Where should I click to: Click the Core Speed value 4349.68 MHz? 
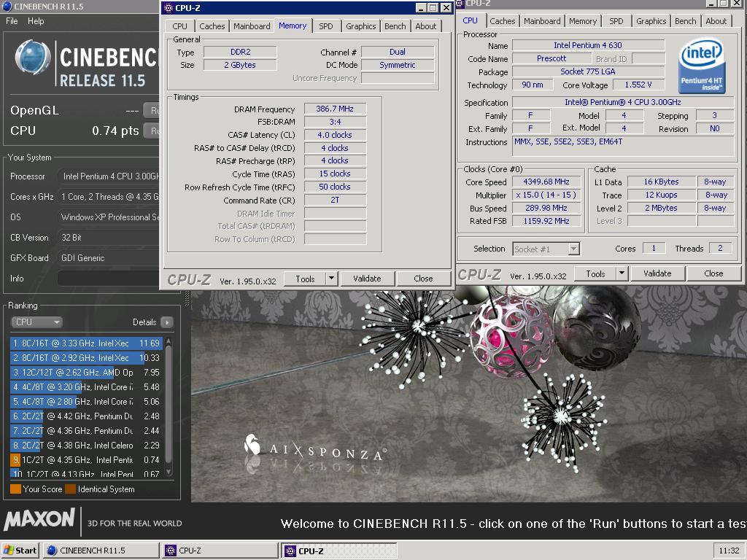pyautogui.click(x=546, y=182)
